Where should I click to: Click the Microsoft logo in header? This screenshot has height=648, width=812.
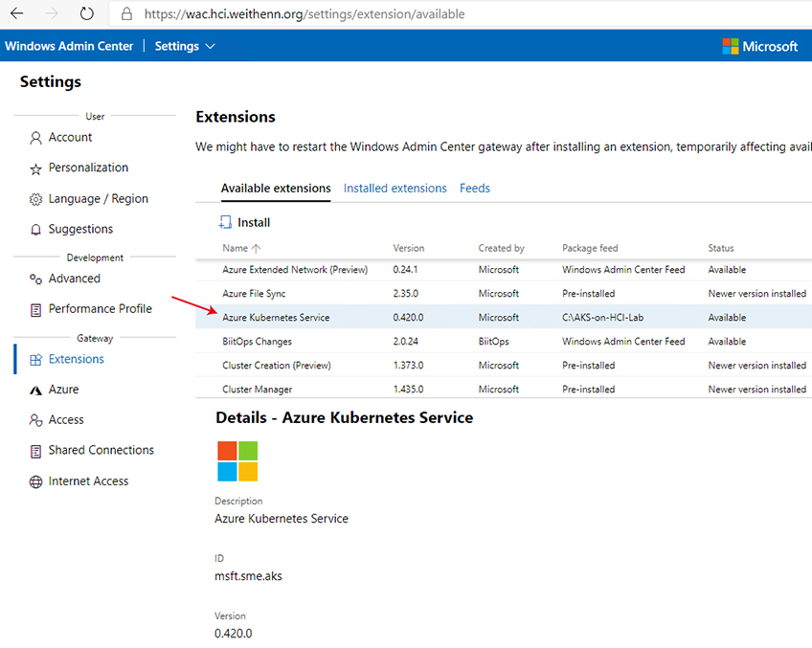pyautogui.click(x=759, y=47)
